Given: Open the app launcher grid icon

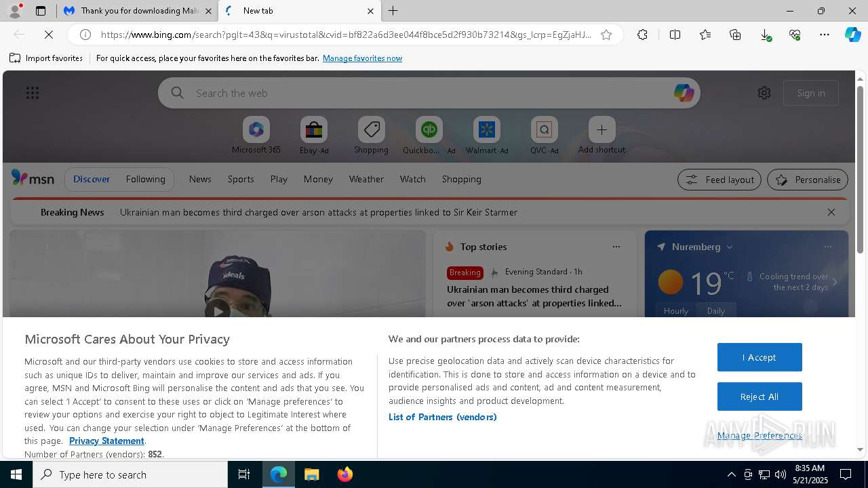Looking at the screenshot, I should (33, 93).
